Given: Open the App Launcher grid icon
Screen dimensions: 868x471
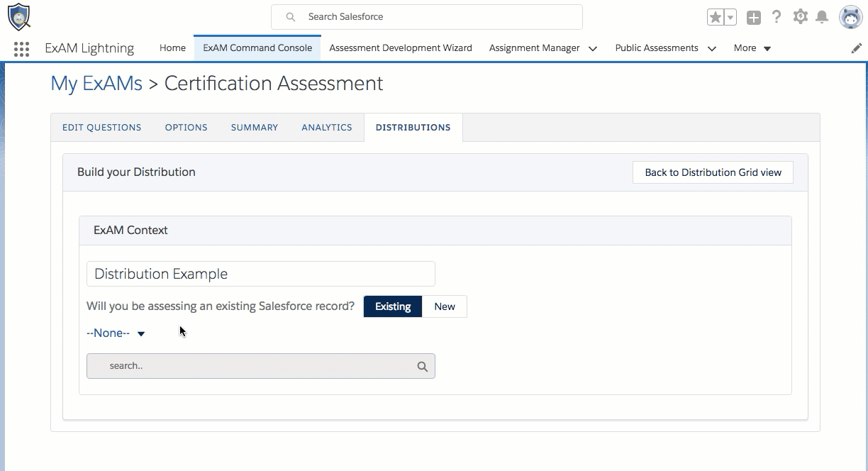Looking at the screenshot, I should tap(21, 48).
